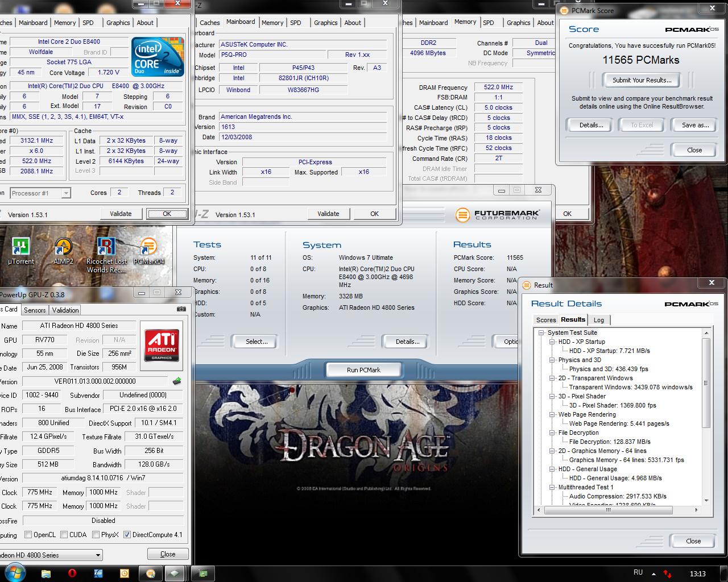The width and height of the screenshot is (728, 582).
Task: Collapse the 2D - Transparent Windows node
Action: [x=552, y=379]
